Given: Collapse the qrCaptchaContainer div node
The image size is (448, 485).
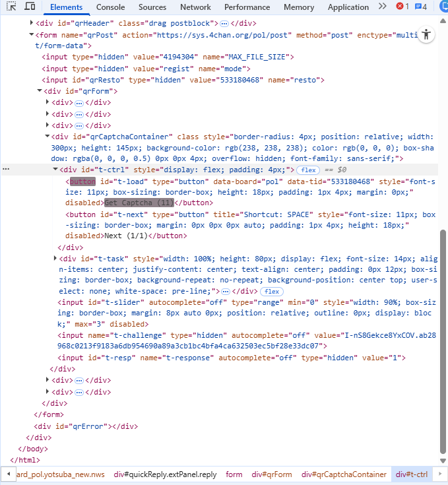Looking at the screenshot, I should pos(48,136).
